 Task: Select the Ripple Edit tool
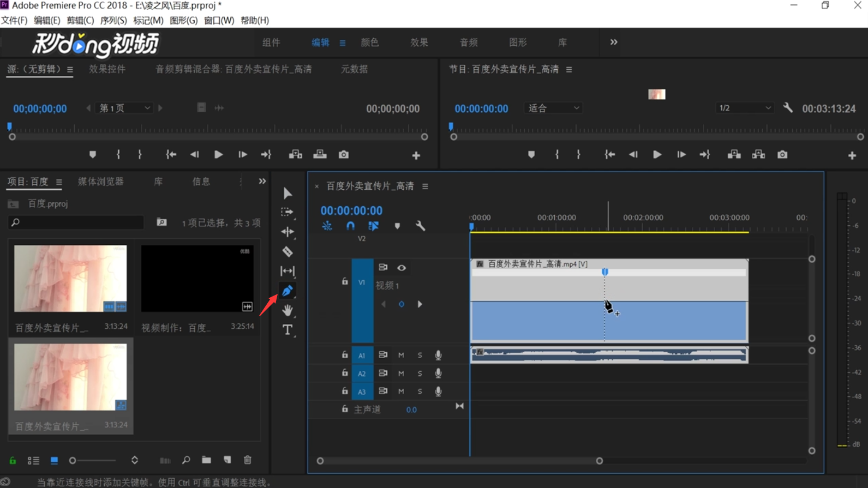(x=288, y=232)
